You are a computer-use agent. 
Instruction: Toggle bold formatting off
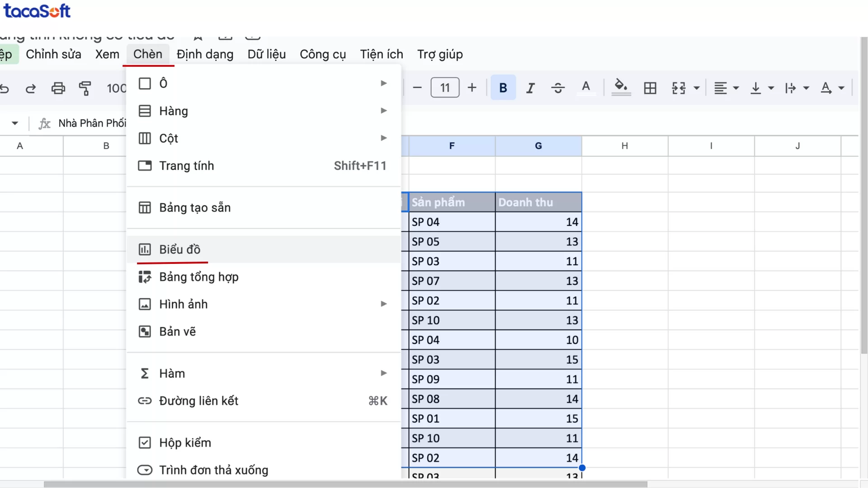click(503, 87)
